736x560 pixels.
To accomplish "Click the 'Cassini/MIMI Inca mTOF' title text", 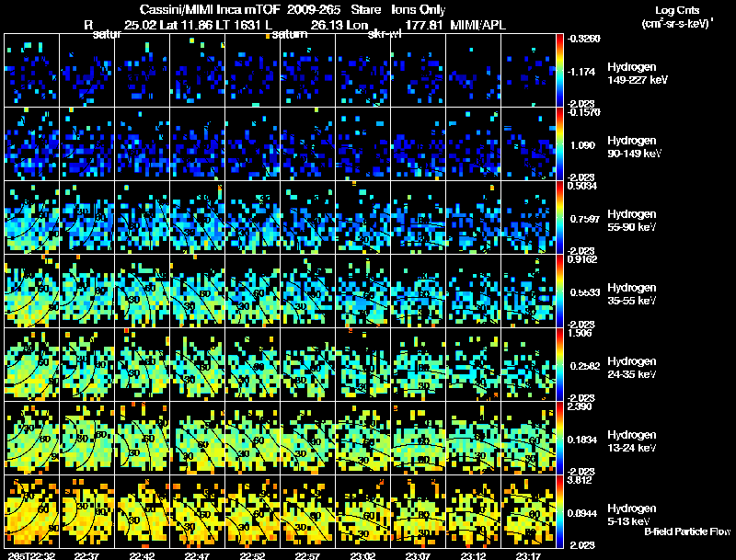I will coord(210,9).
